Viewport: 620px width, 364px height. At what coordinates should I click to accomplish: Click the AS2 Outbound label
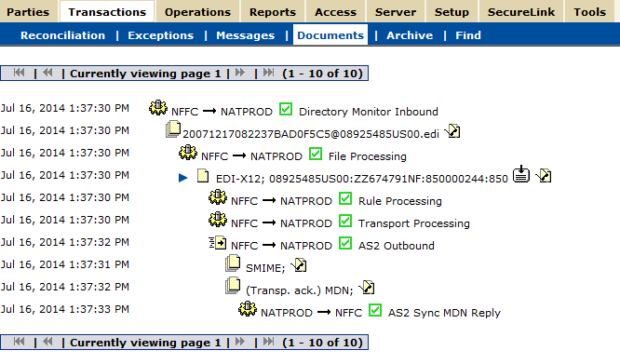pyautogui.click(x=397, y=246)
